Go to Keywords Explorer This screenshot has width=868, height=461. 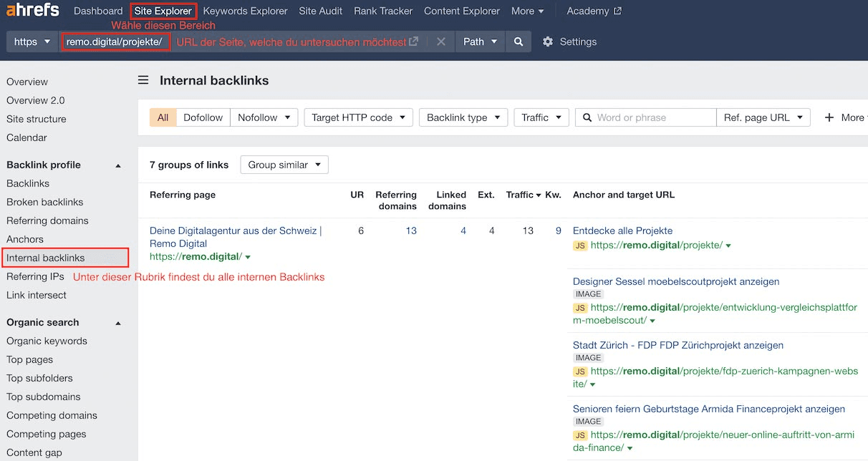click(x=245, y=11)
